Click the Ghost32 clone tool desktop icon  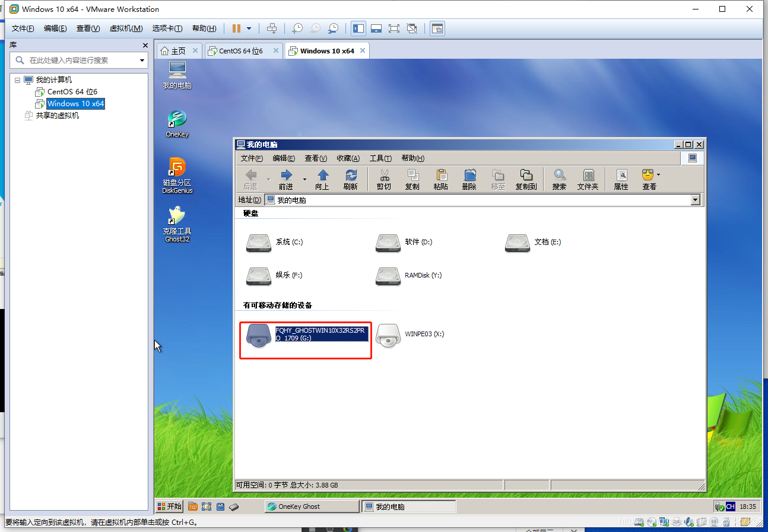point(177,224)
